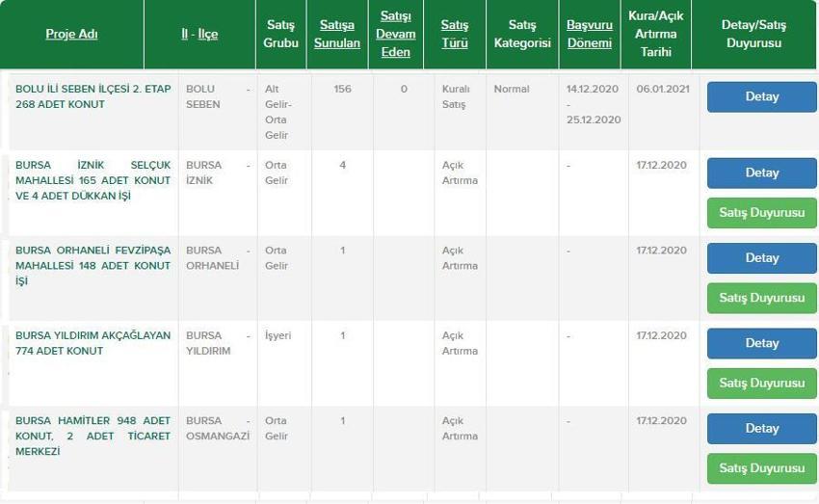Open BOLU İLİ SEBEN İLÇESİ project link
Screen dimensions: 819x504
tap(92, 96)
